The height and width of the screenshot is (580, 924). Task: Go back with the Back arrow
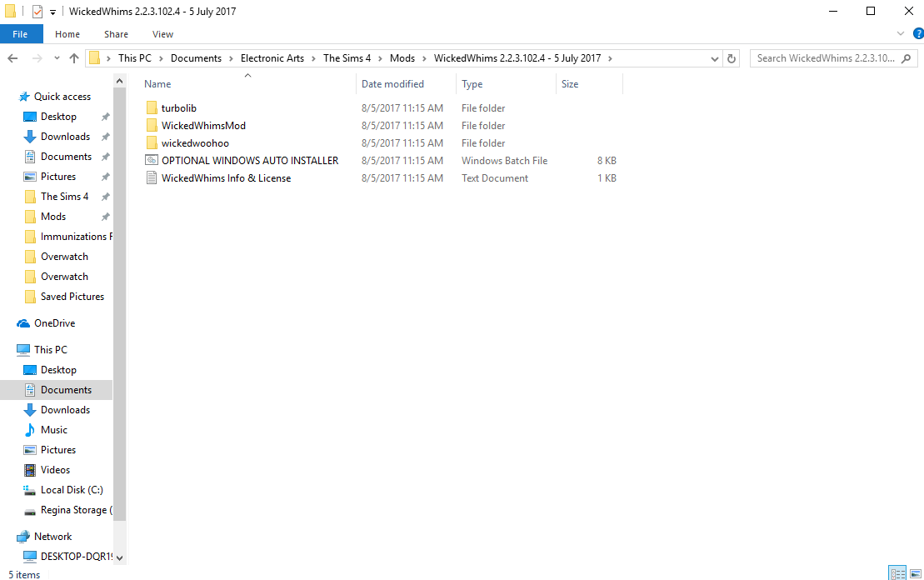(x=12, y=58)
